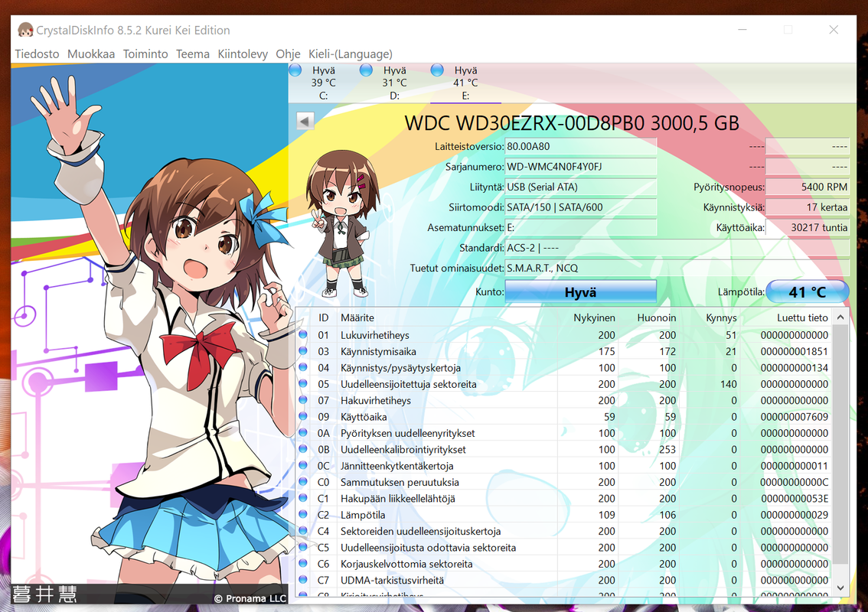Viewport: 868px width, 612px height.
Task: Click the Pyöritysnopeus value 5400 RPM
Action: [x=807, y=187]
